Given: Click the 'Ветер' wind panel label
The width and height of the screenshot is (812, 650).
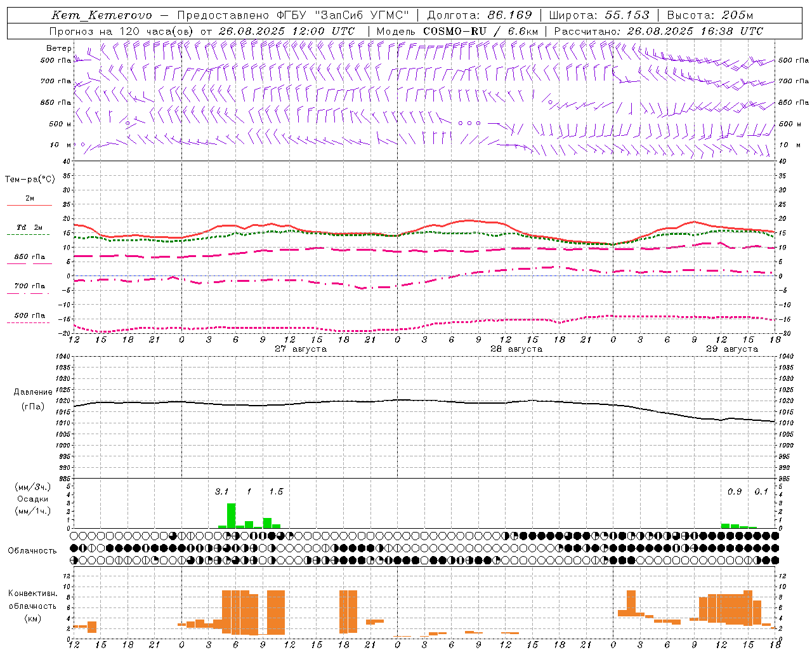Looking at the screenshot, I should click(x=58, y=48).
